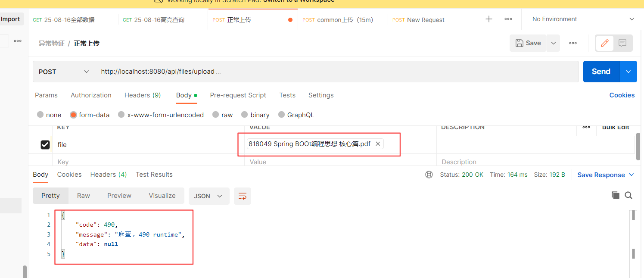644x278 pixels.
Task: Switch to the GET 25-08-16高亮查询 tab
Action: coord(163,20)
